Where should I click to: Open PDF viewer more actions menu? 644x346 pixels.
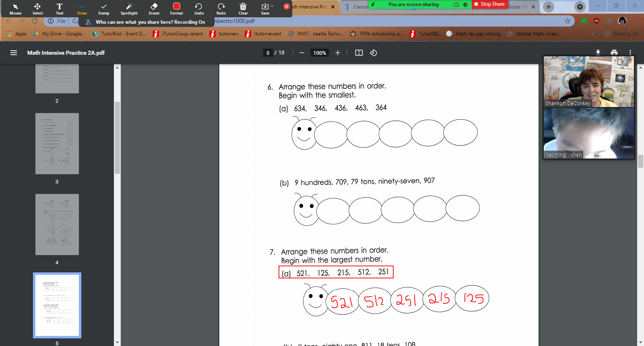(630, 53)
